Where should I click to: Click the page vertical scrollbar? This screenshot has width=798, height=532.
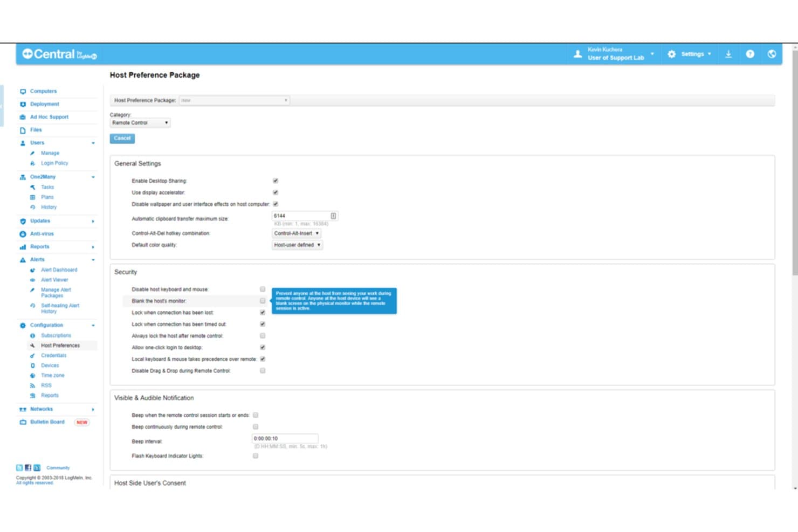pyautogui.click(x=795, y=162)
